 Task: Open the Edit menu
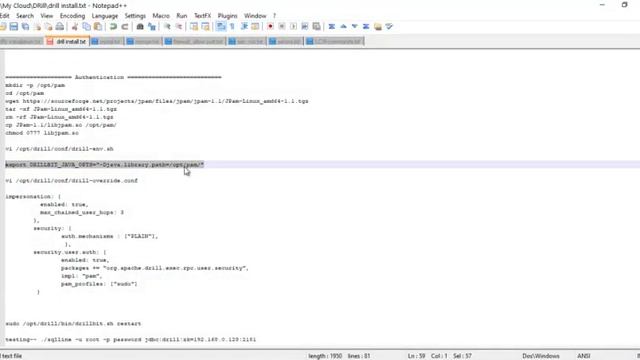(x=4, y=16)
